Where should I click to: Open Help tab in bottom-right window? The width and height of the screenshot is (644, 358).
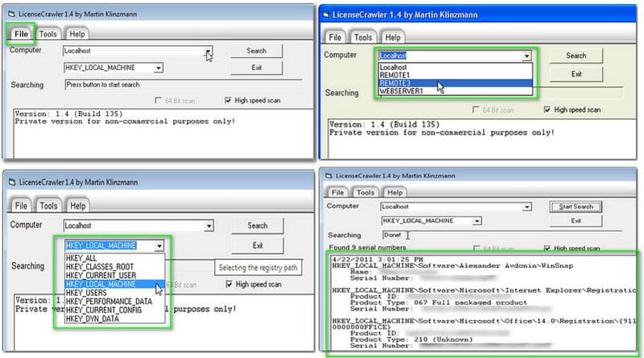pyautogui.click(x=394, y=192)
